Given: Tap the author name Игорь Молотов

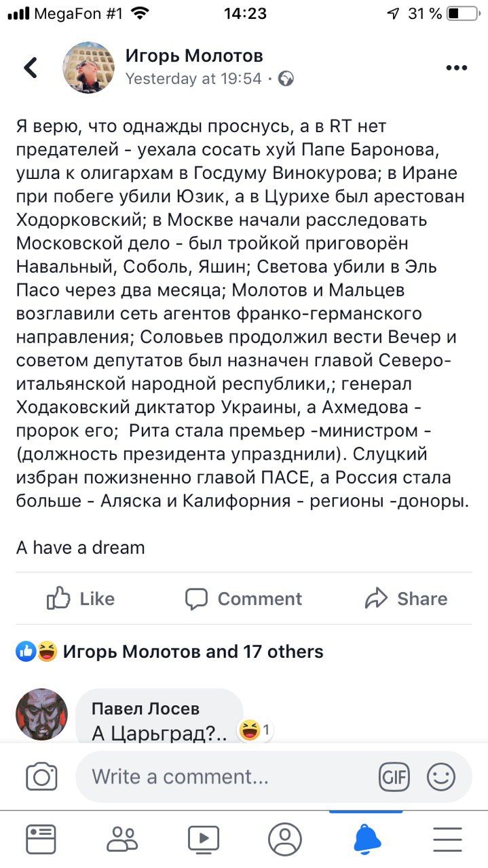Looking at the screenshot, I should click(x=194, y=56).
